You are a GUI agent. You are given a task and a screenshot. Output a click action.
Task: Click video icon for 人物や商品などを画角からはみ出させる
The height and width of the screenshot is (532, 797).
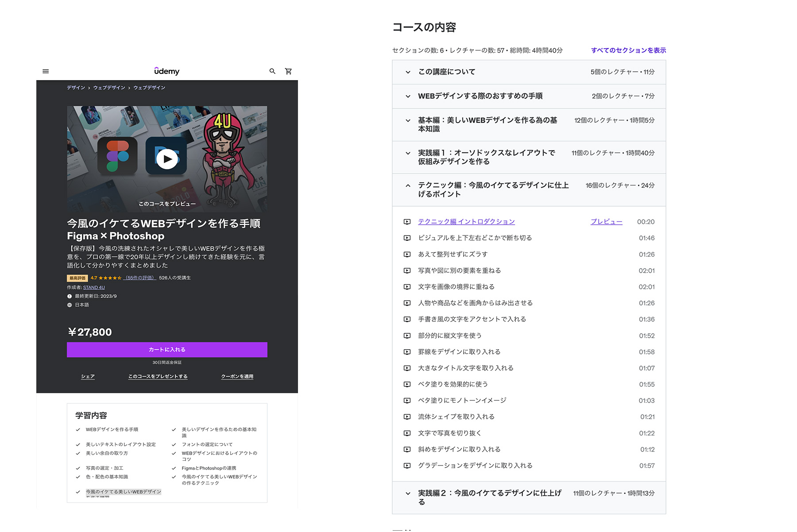[x=407, y=303]
